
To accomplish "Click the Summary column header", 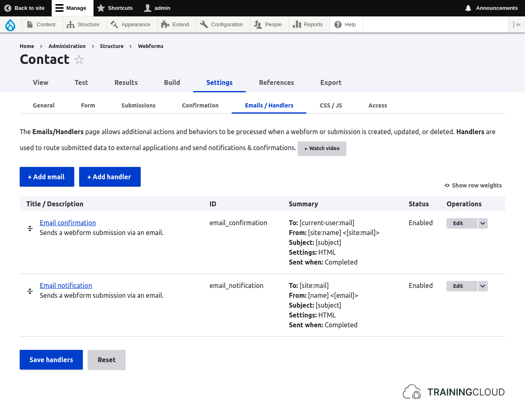I will click(303, 204).
